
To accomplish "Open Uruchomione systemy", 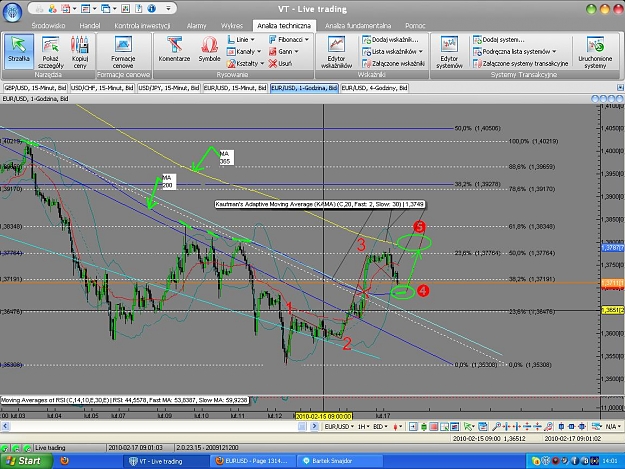I will tap(595, 52).
